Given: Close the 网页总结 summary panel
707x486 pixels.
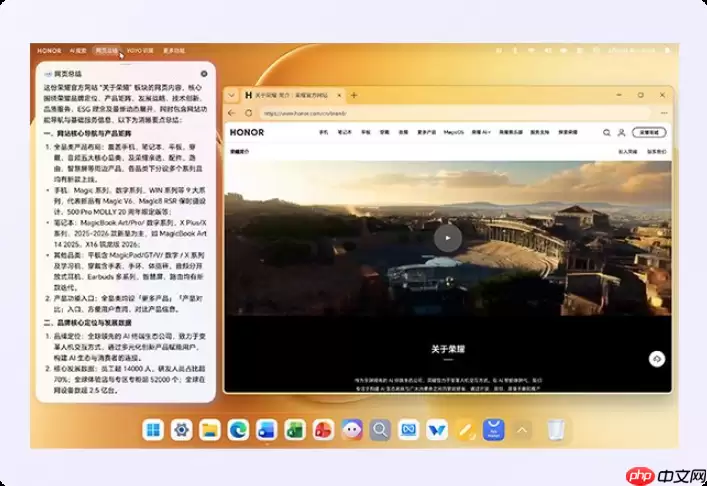Looking at the screenshot, I should click(x=204, y=73).
